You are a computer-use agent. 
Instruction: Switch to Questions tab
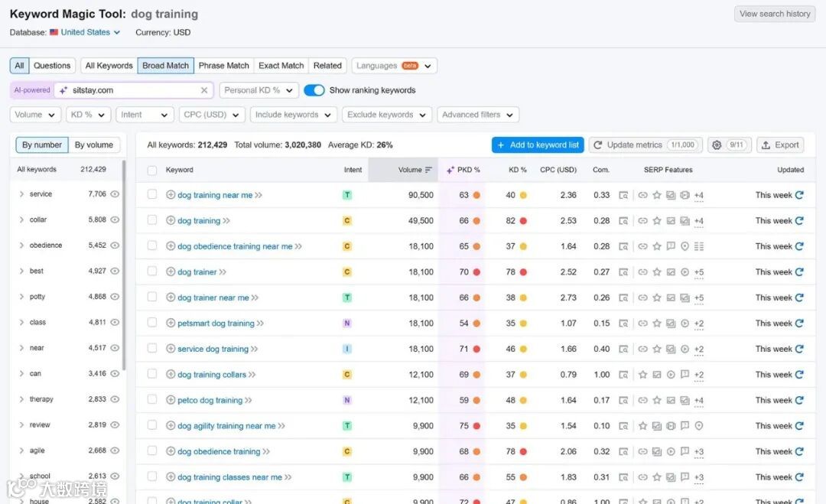tap(52, 65)
